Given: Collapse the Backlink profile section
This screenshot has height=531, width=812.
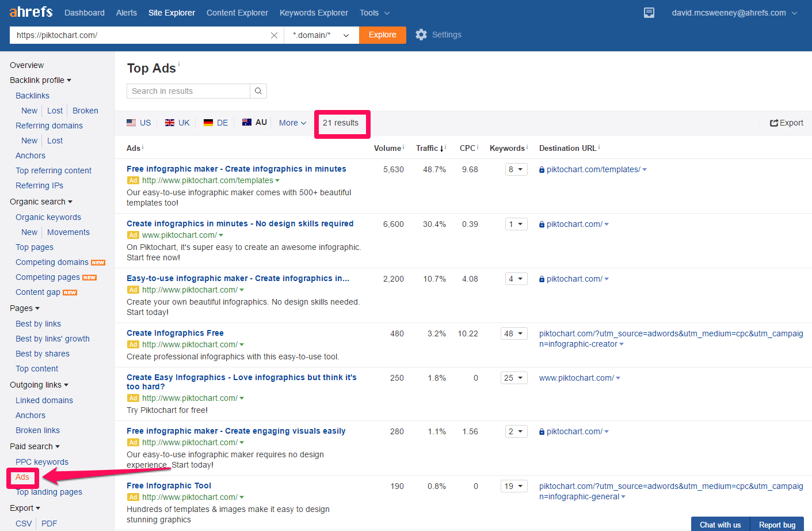Looking at the screenshot, I should point(40,80).
